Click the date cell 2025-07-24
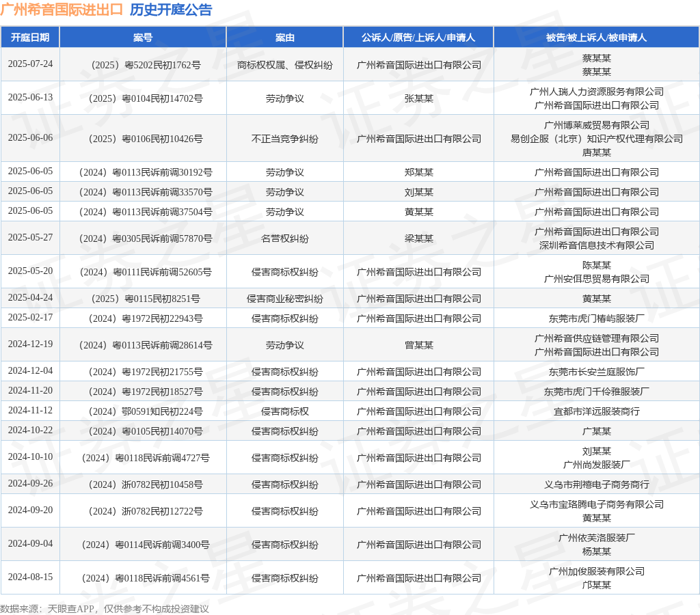The width and height of the screenshot is (700, 615). [x=30, y=64]
